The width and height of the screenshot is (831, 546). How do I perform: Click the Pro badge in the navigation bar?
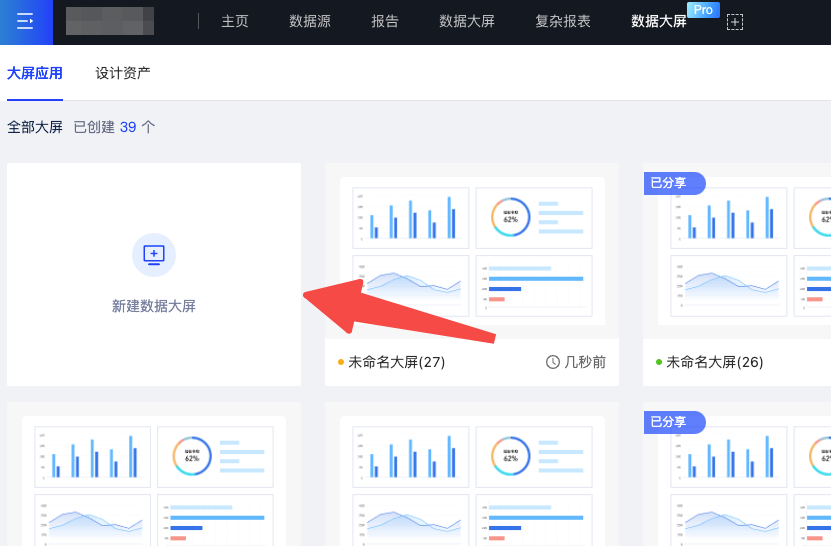(703, 10)
